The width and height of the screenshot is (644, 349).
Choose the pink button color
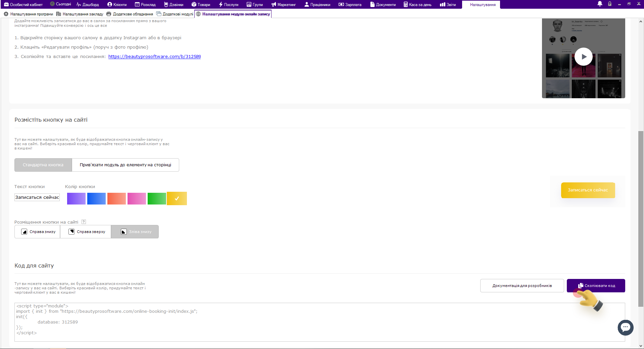click(137, 198)
